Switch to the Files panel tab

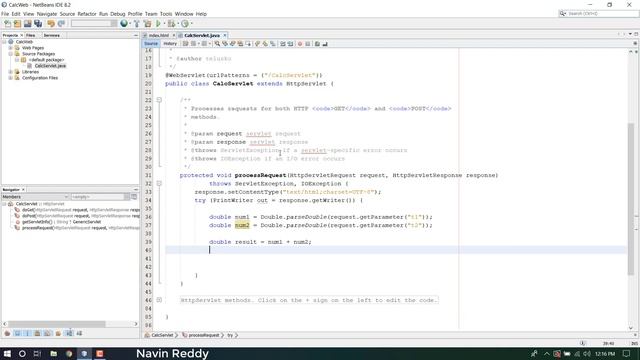31,36
